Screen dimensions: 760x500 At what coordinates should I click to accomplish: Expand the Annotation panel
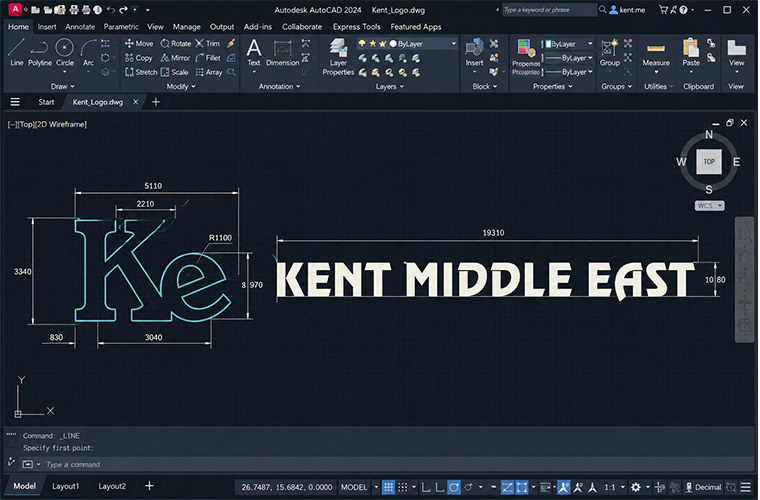pos(279,86)
